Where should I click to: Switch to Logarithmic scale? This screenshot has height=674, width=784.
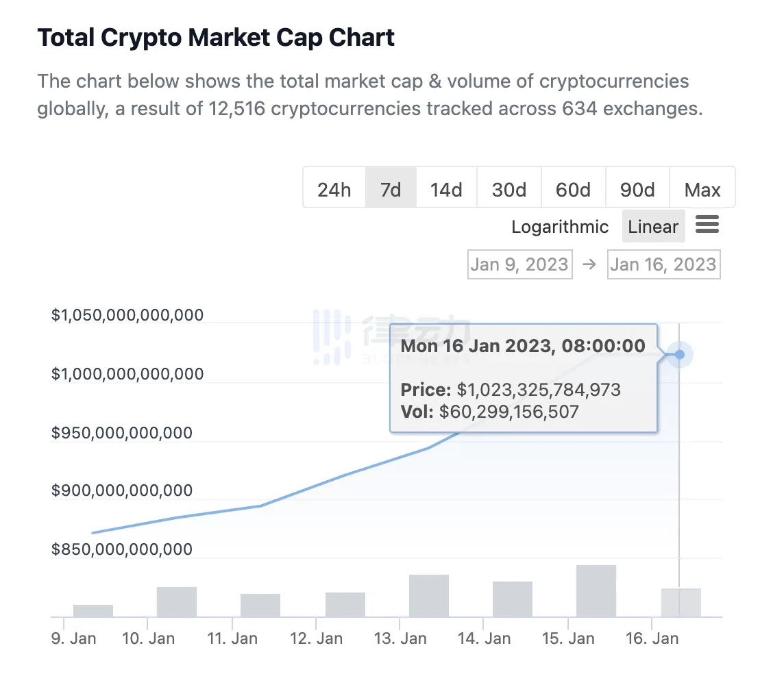560,227
